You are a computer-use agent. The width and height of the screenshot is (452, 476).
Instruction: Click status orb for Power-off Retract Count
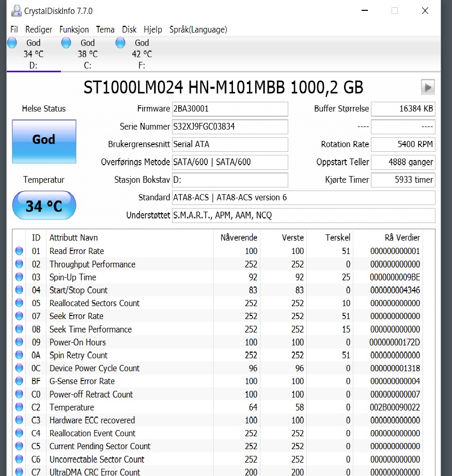point(19,394)
